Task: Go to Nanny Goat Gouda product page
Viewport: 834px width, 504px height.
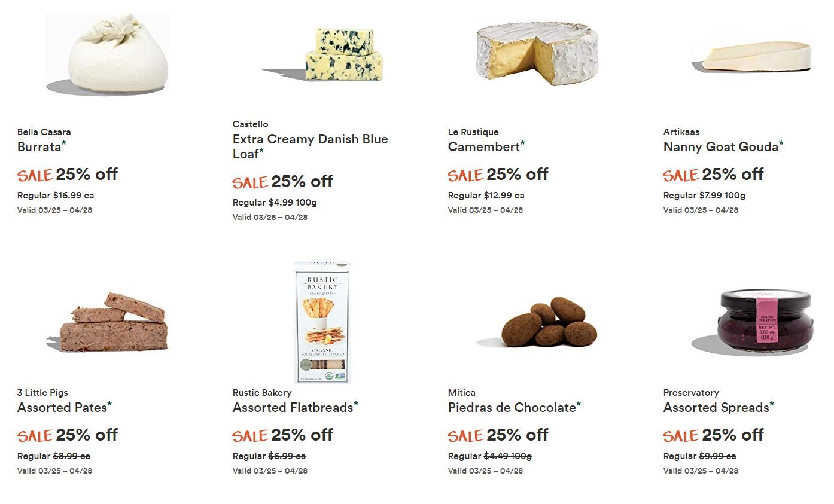Action: (x=723, y=146)
